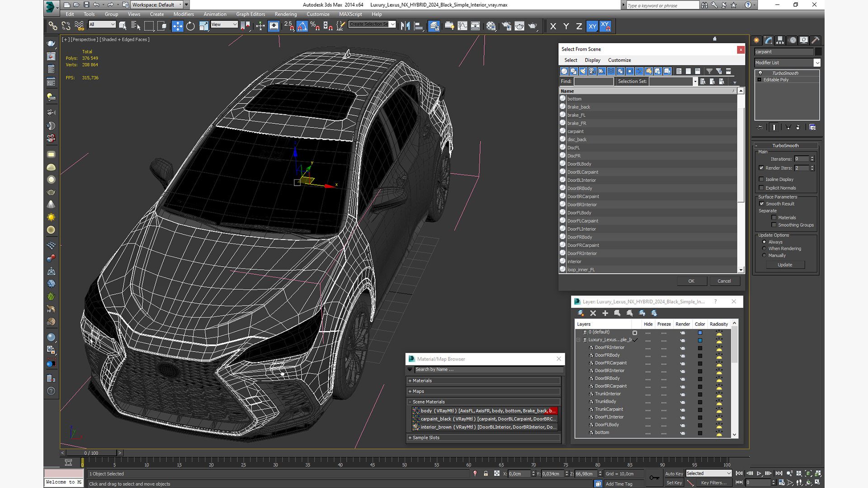Expand the Editable Poly modifier subtree
The image size is (868, 488).
pos(759,80)
